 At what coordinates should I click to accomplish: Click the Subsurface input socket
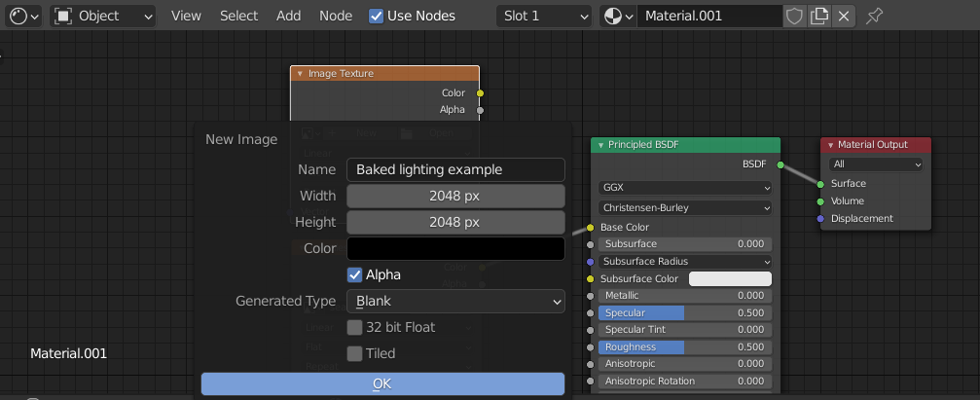pos(591,244)
